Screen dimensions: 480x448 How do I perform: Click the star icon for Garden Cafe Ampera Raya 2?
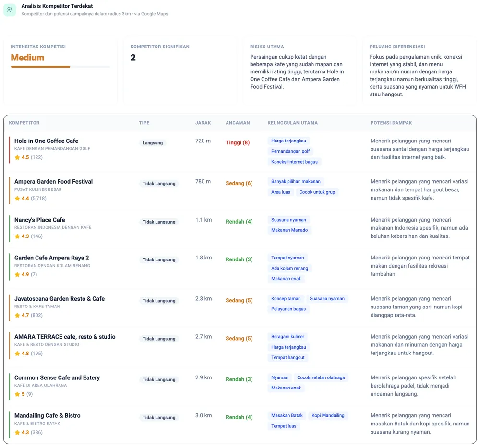[x=17, y=275]
